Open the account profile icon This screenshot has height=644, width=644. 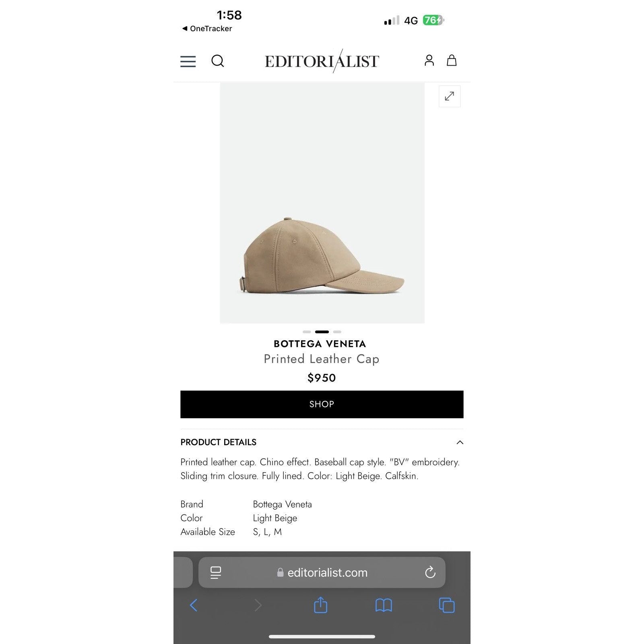[x=429, y=60]
